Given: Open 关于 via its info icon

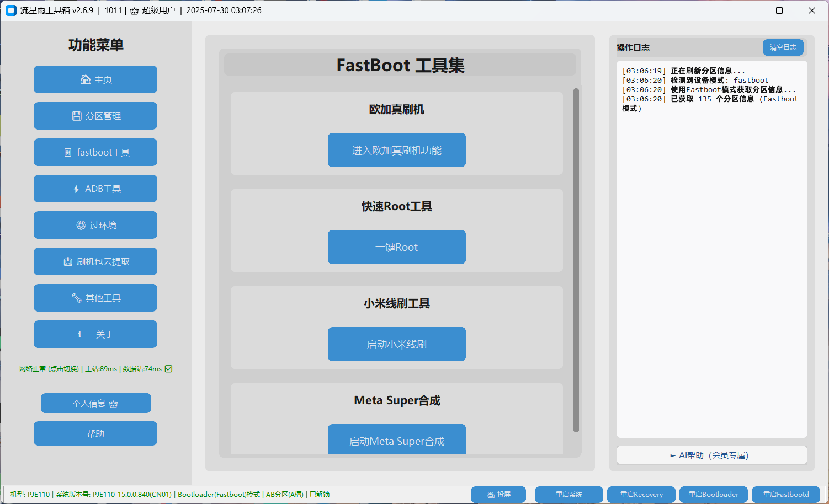Looking at the screenshot, I should point(79,334).
